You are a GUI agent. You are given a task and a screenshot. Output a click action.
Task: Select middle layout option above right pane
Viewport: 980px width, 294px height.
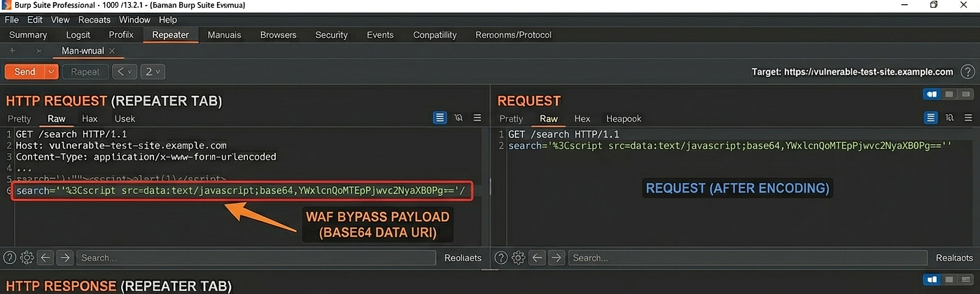click(x=949, y=94)
